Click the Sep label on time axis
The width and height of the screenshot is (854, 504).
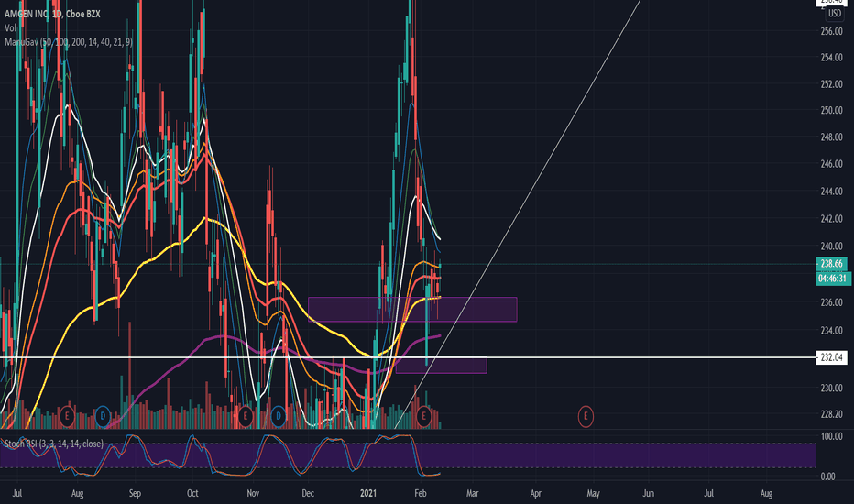pos(135,493)
